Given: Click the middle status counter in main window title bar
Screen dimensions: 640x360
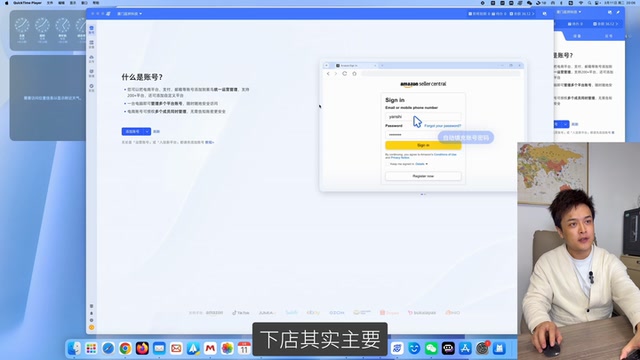Looking at the screenshot, I should coord(499,14).
